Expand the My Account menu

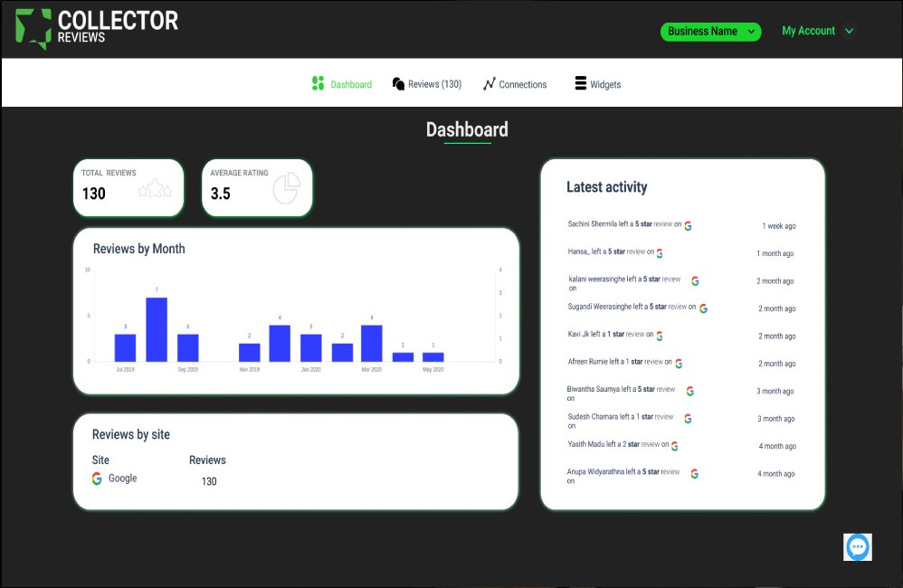[817, 31]
